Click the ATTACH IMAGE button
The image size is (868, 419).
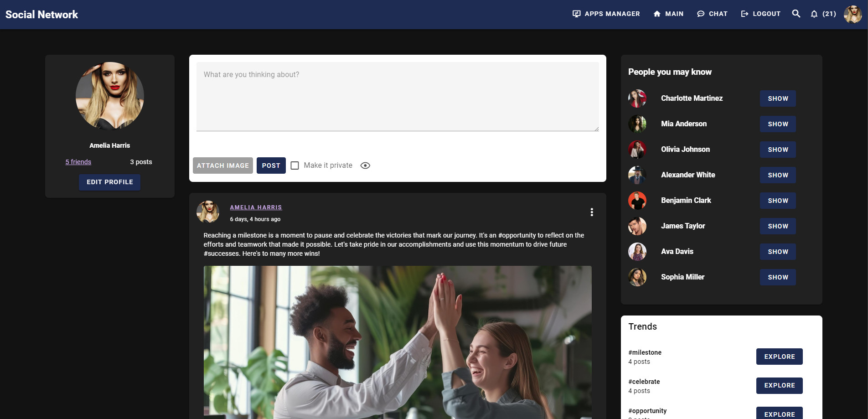pyautogui.click(x=222, y=165)
